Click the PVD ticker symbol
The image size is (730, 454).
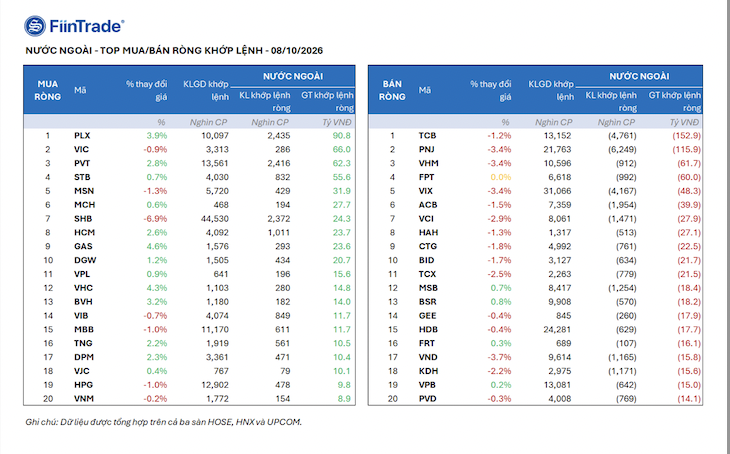pos(427,399)
